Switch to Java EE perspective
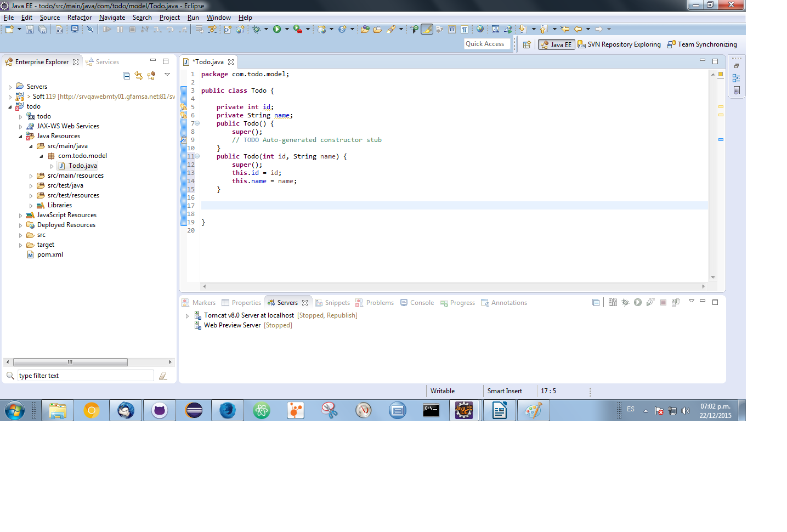 (556, 44)
